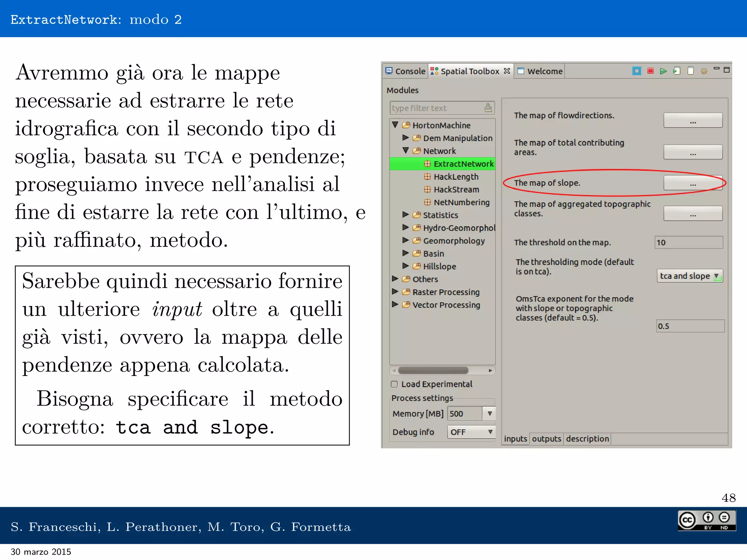Screen dimensions: 747x560
Task: Click the module tree horizontal scrollbar thumb
Action: click(x=433, y=370)
